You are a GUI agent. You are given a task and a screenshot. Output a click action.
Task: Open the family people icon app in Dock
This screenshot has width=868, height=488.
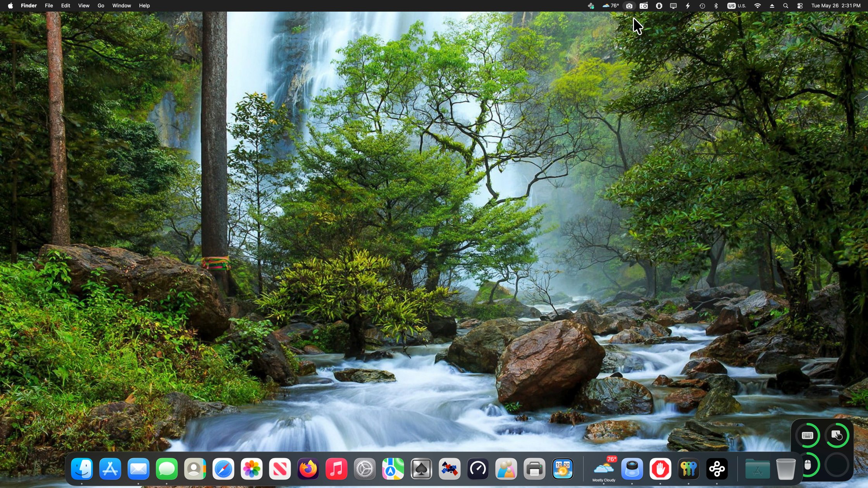(x=506, y=469)
